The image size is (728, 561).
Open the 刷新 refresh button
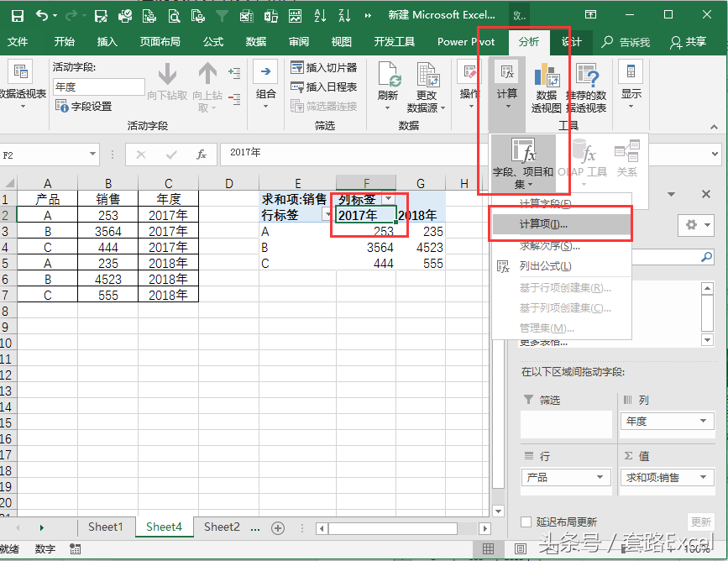[x=388, y=85]
